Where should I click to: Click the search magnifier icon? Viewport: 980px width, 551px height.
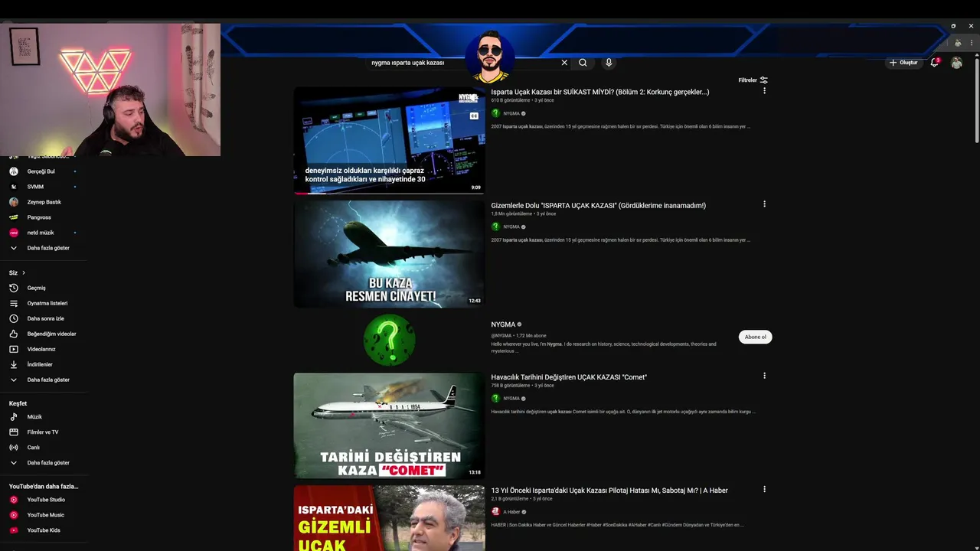pos(583,63)
